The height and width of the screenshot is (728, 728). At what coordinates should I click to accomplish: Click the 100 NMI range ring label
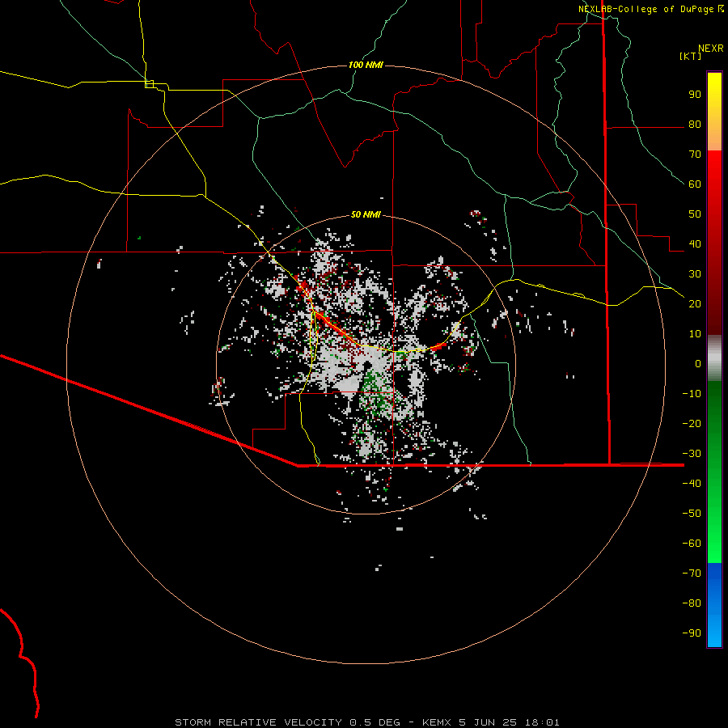point(366,65)
